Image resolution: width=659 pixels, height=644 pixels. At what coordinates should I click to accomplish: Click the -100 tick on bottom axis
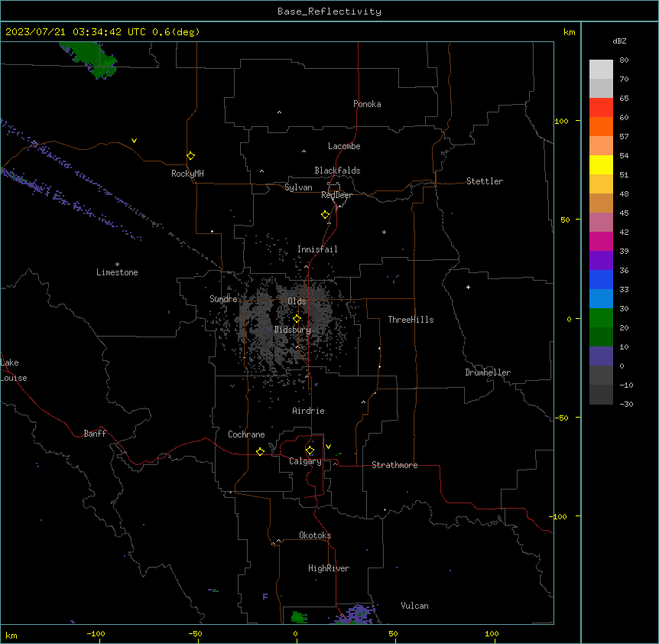(96, 633)
